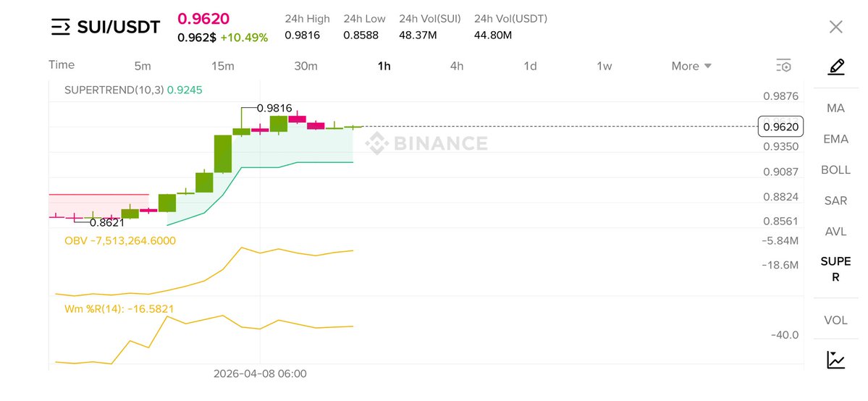Click the -40.0 Williams %R axis label

(x=785, y=335)
